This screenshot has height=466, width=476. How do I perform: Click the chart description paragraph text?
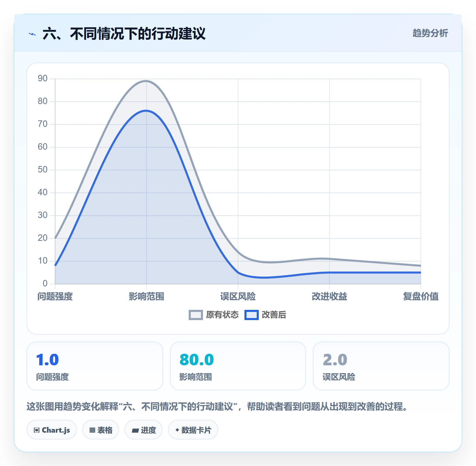[x=218, y=406]
